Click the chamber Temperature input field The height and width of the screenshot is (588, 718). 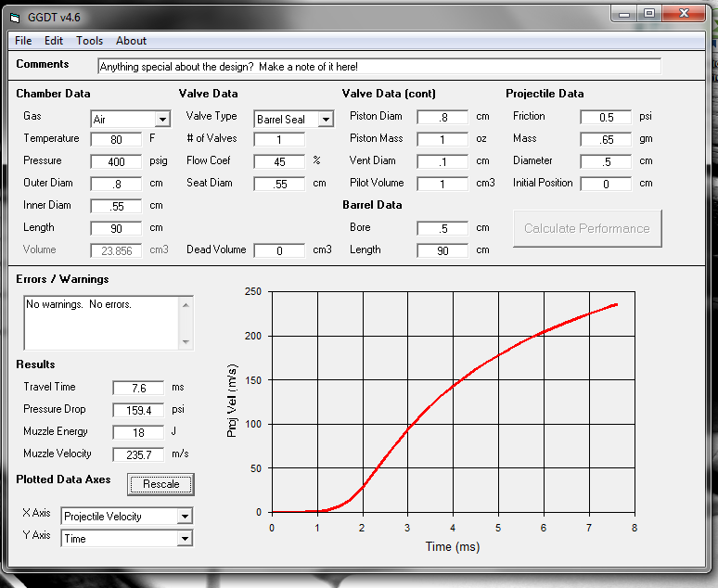116,140
